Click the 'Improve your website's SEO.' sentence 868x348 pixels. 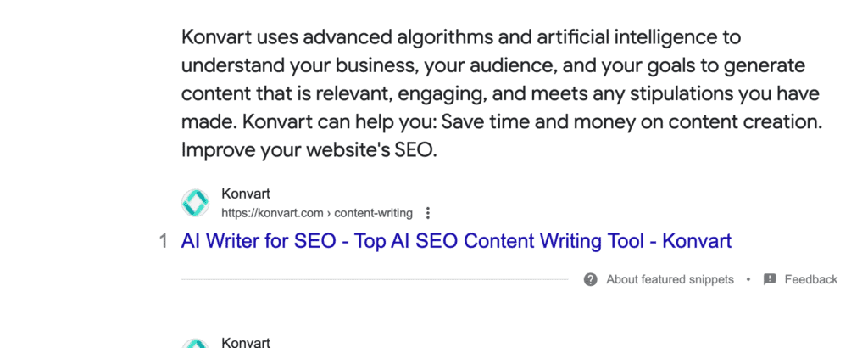click(x=309, y=149)
